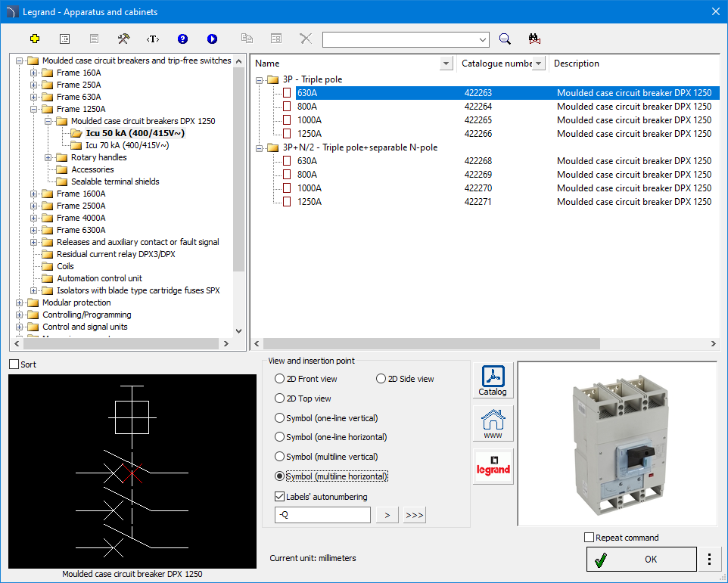The width and height of the screenshot is (728, 583).
Task: Select Residual current relay DPX3/DPX
Action: [116, 254]
